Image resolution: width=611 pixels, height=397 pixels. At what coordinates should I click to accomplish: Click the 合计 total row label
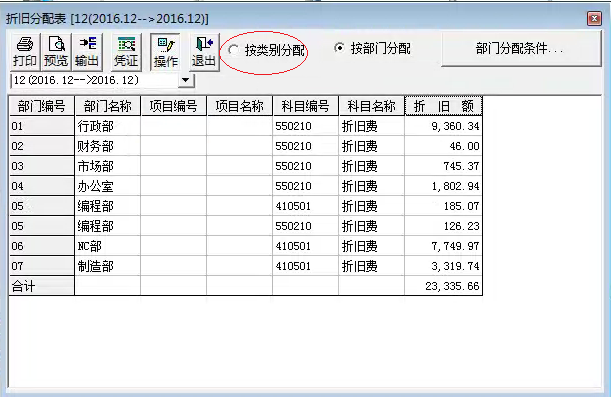pos(41,286)
